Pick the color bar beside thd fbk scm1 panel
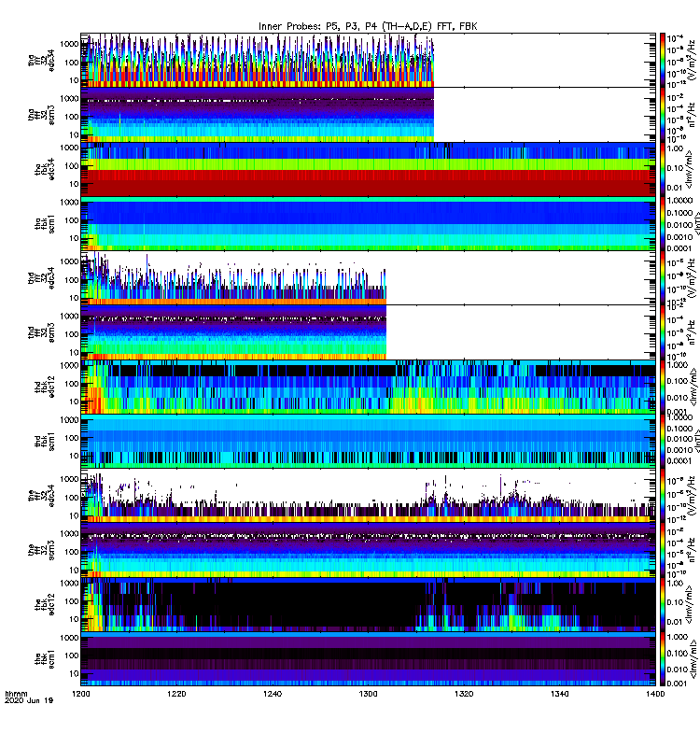 663,441
